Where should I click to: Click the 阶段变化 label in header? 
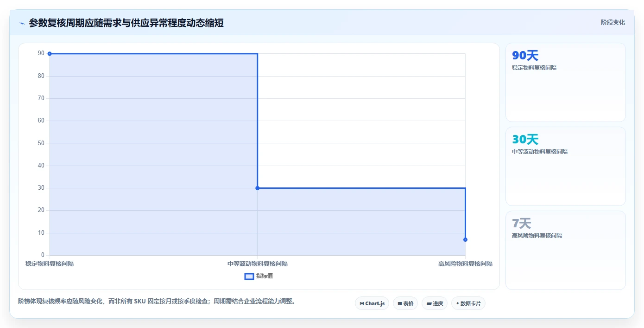coord(613,22)
